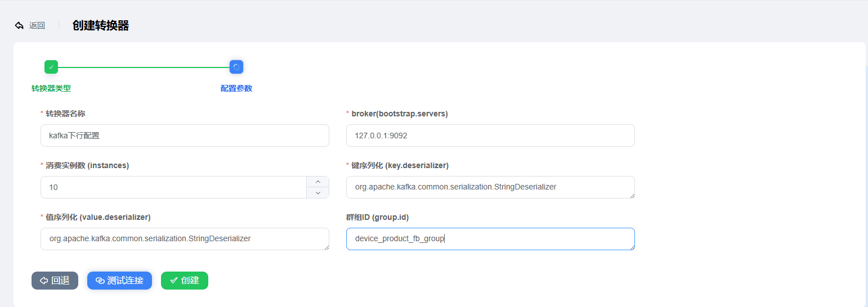Click the 值序列化 value.deserializer text area
The width and height of the screenshot is (868, 307).
pos(185,239)
